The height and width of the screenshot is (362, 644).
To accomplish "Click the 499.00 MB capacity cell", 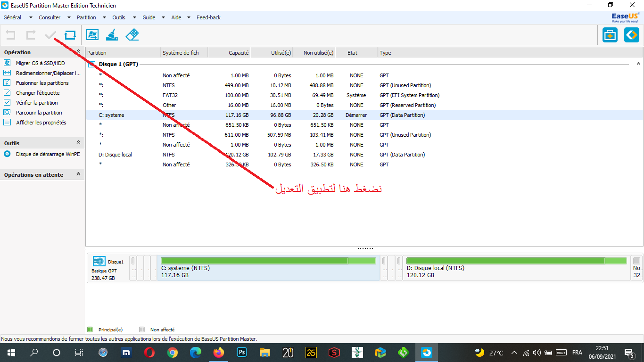I will pyautogui.click(x=238, y=85).
